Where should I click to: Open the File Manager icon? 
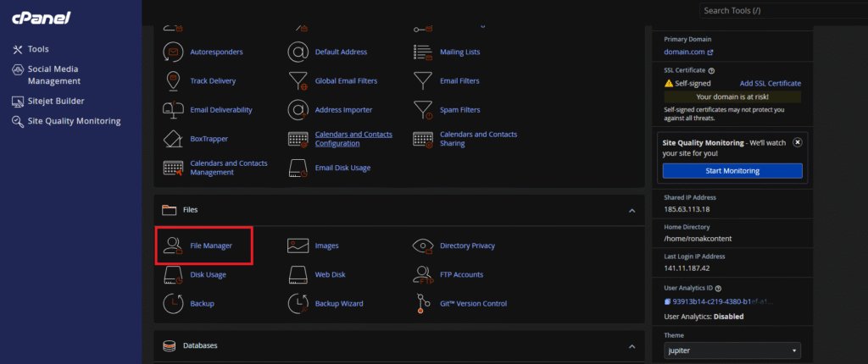[173, 245]
